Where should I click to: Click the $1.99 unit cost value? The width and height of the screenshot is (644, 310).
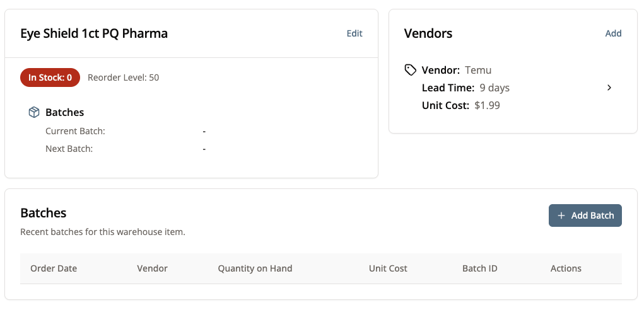tap(487, 105)
